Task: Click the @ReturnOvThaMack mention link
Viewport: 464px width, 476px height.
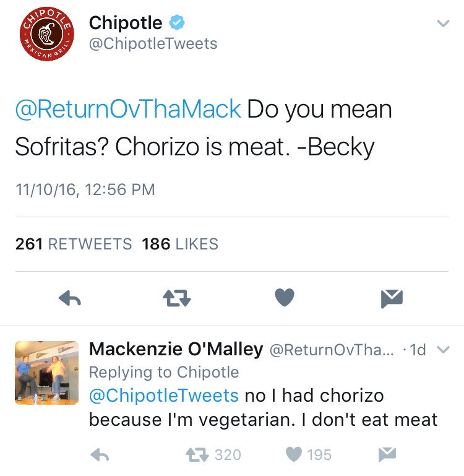Action: click(127, 110)
